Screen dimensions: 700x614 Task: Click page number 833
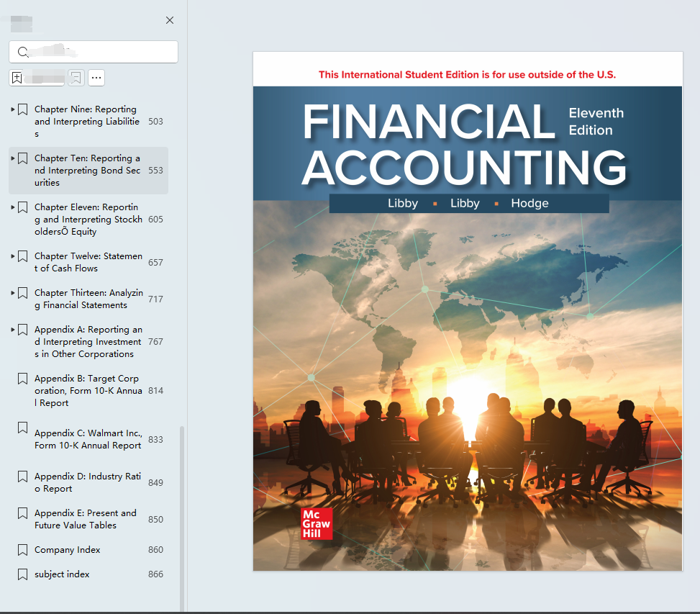(x=155, y=439)
